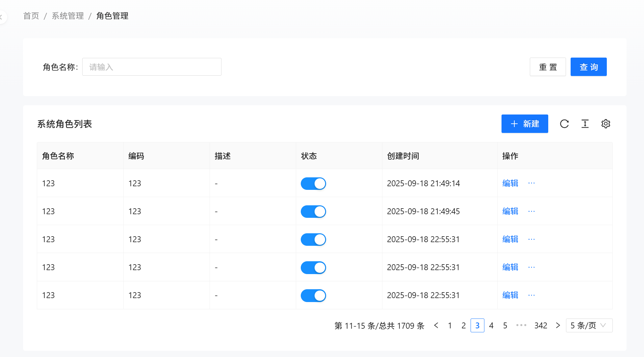Click the refresh table icon

pos(564,124)
